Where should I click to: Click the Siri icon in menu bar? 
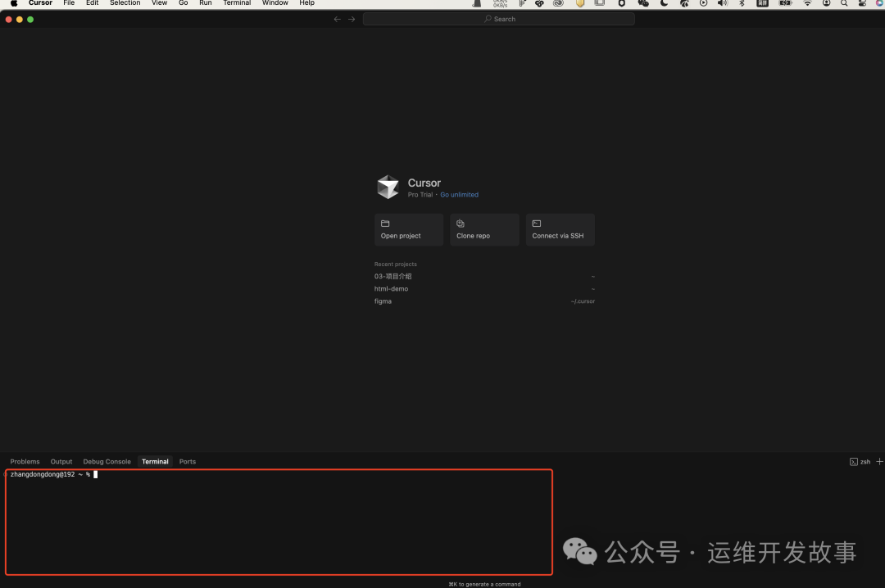(880, 2)
